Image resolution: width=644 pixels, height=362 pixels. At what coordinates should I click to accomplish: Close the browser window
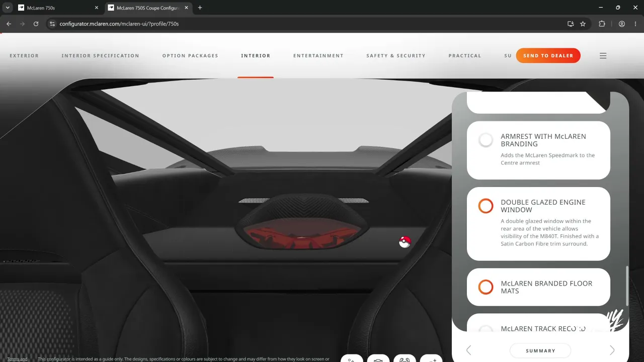[634, 8]
